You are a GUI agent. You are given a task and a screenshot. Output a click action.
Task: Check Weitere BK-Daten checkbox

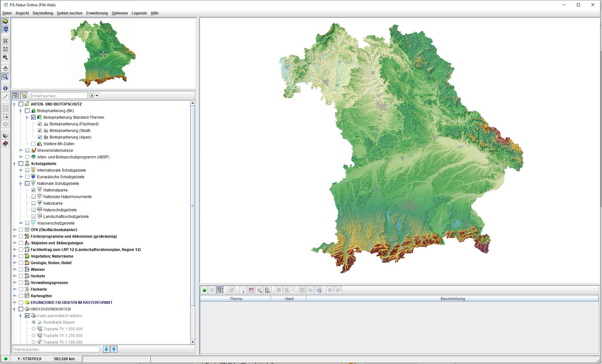(33, 144)
